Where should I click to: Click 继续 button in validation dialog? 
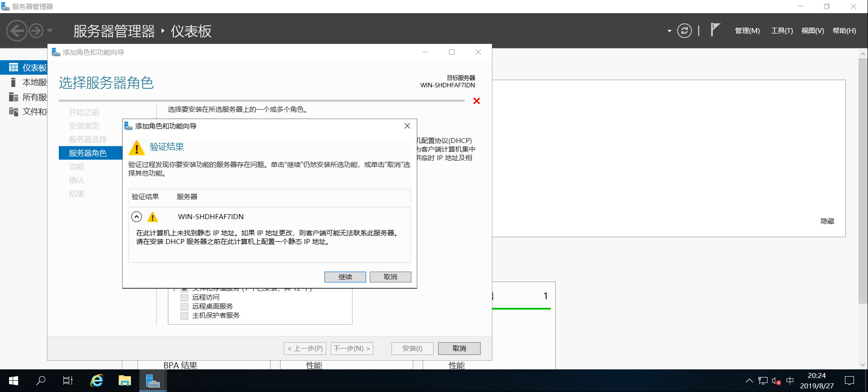345,277
